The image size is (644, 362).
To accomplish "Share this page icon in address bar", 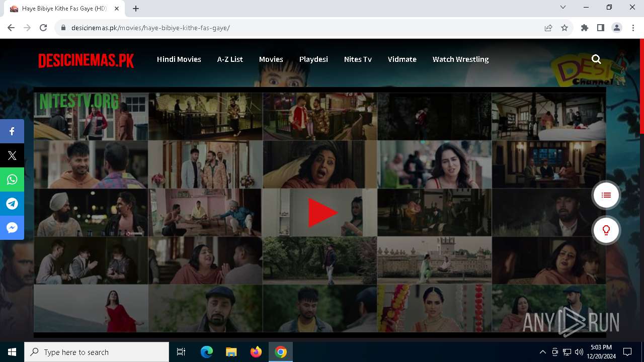I will point(548,28).
